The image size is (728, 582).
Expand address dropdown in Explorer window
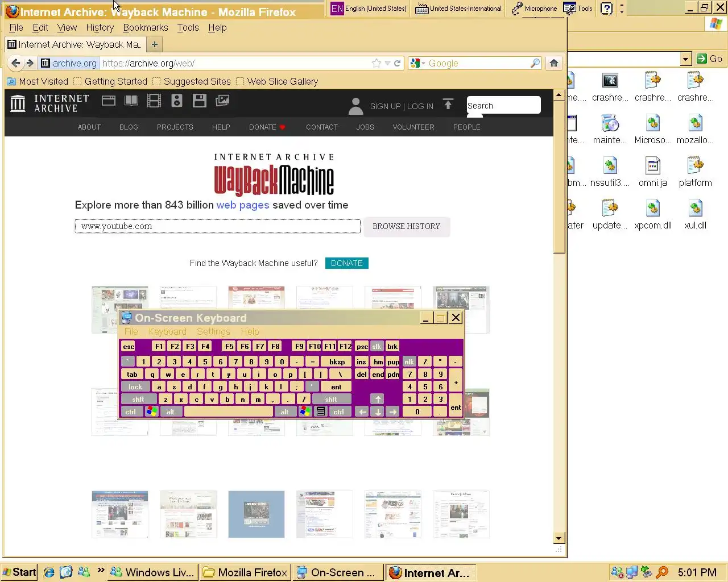click(685, 59)
